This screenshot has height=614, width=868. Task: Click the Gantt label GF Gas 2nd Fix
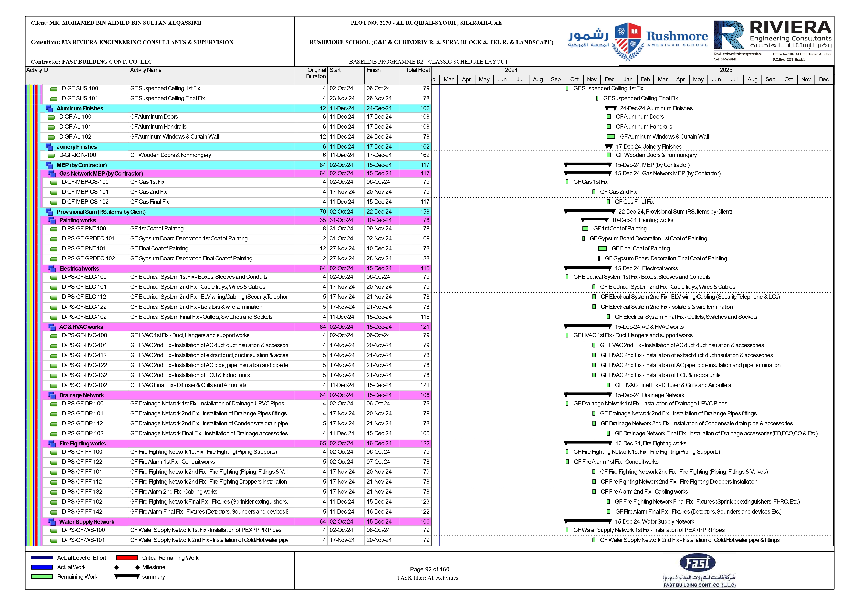pos(619,192)
